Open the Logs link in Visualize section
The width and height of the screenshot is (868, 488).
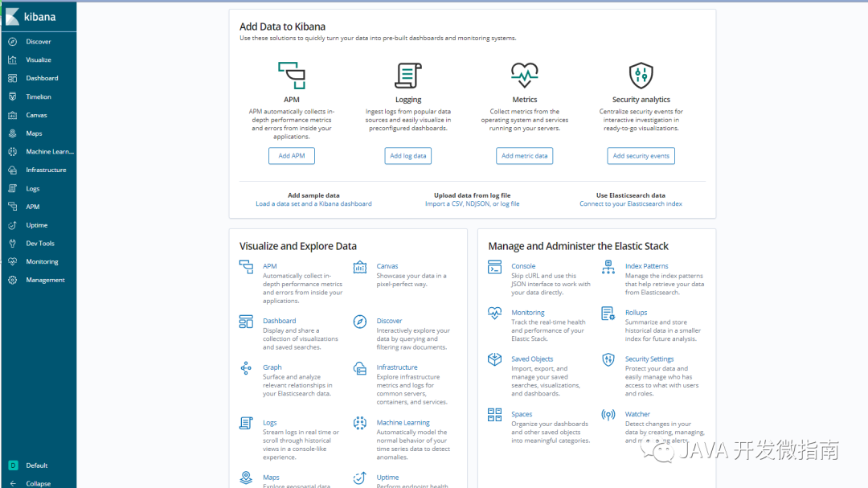pos(269,423)
